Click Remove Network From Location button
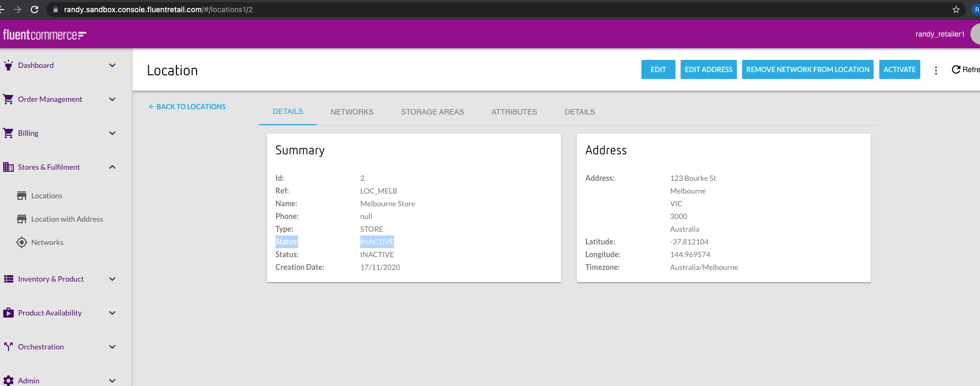Screen dimensions: 980x386 pyautogui.click(x=807, y=69)
